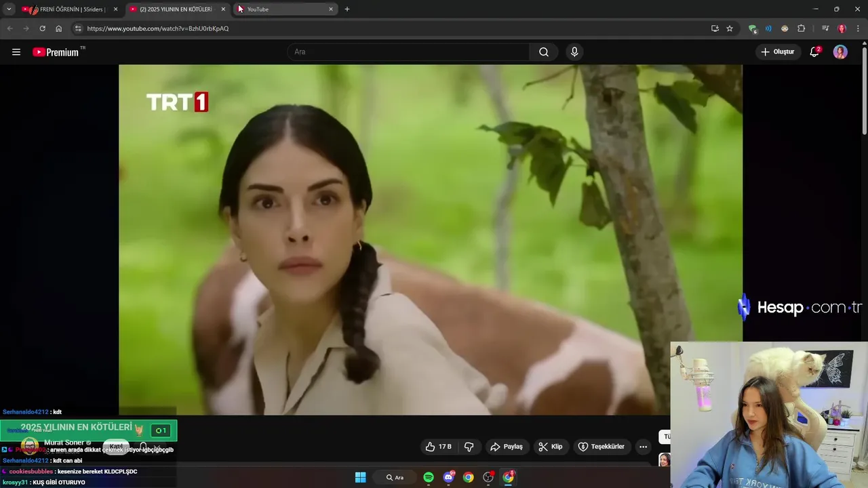The width and height of the screenshot is (868, 488).
Task: Open the Extensions puzzle icon
Action: [801, 28]
